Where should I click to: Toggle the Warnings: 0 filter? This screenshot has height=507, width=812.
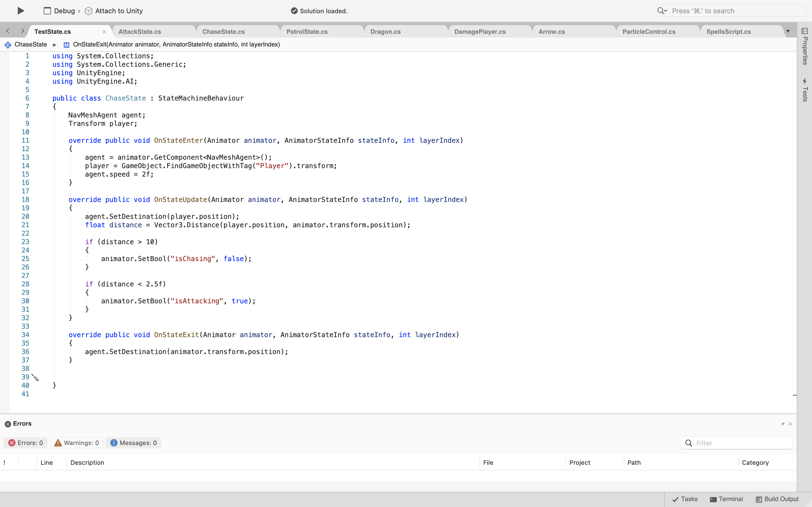[77, 442]
